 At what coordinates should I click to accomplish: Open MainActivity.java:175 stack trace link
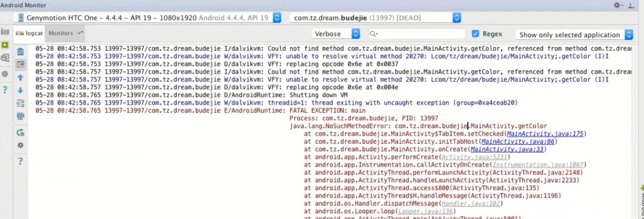pos(545,134)
